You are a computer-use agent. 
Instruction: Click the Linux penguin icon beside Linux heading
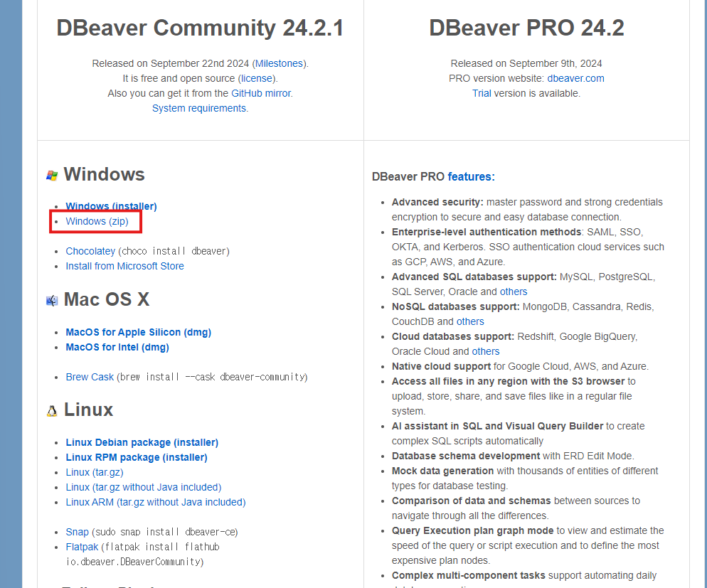pyautogui.click(x=52, y=411)
